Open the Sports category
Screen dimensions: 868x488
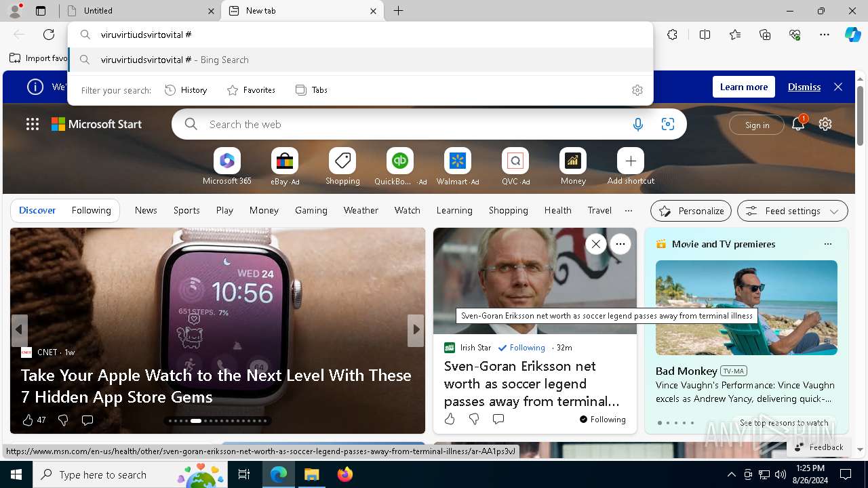pyautogui.click(x=186, y=210)
